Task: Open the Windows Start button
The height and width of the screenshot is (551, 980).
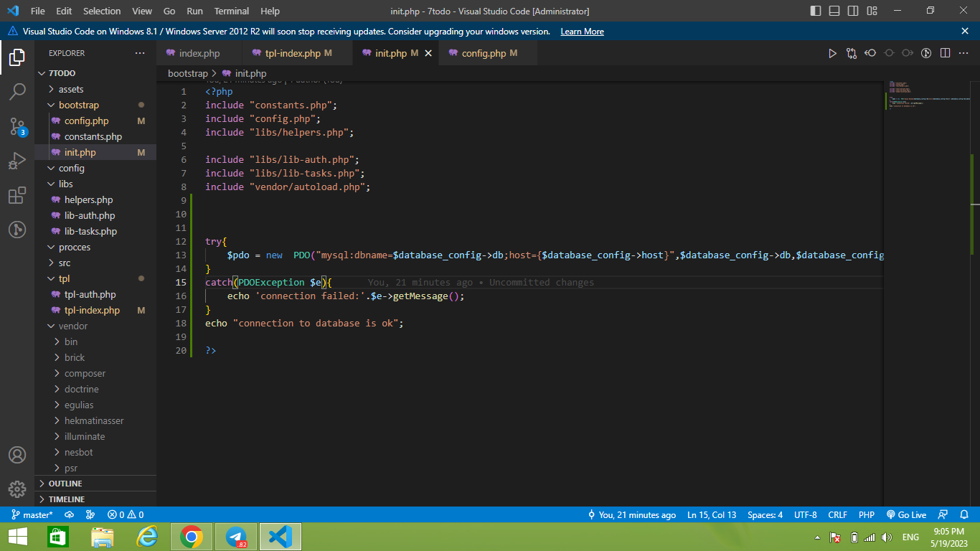Action: click(x=17, y=537)
